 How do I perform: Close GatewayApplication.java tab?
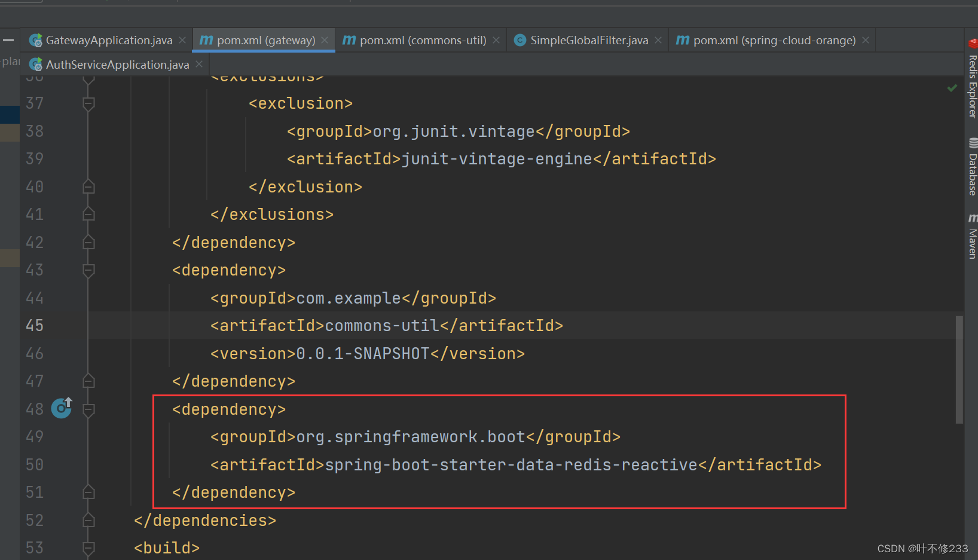tap(182, 40)
